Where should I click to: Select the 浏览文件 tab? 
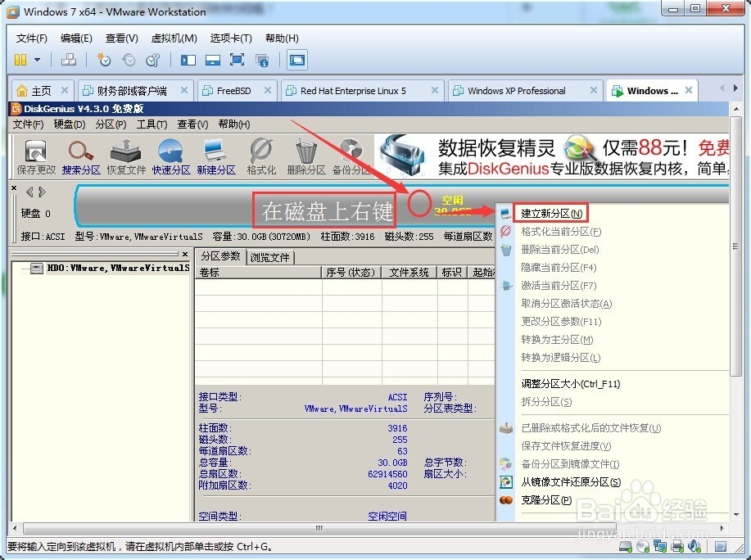[269, 258]
